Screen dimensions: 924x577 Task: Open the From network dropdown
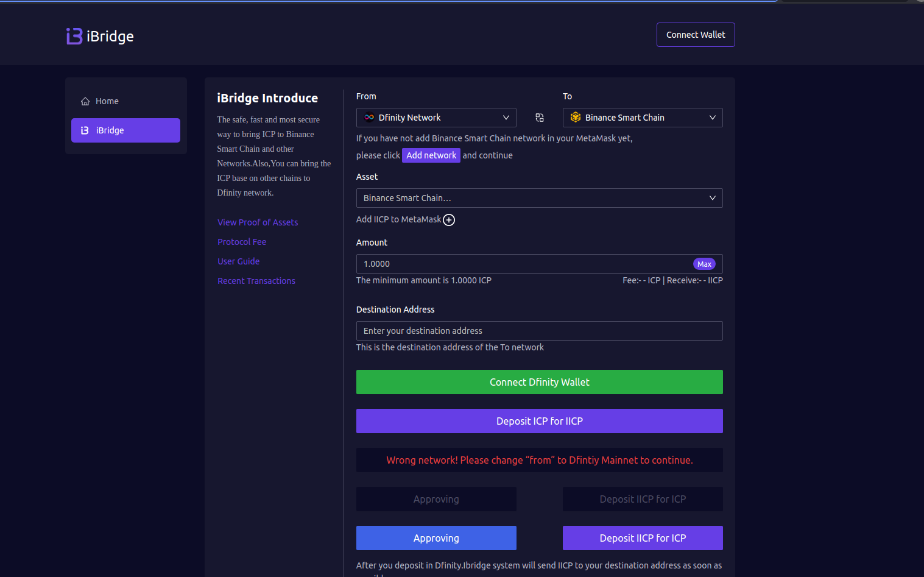tap(436, 118)
